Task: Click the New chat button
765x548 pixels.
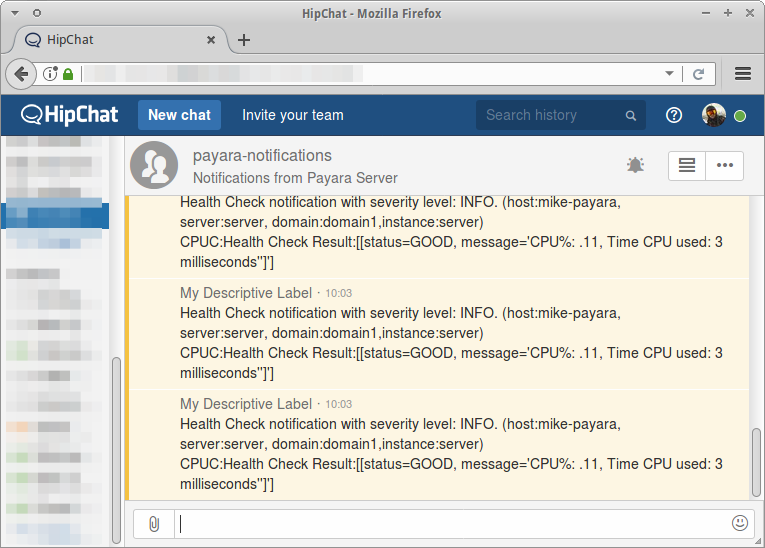Action: tap(179, 115)
